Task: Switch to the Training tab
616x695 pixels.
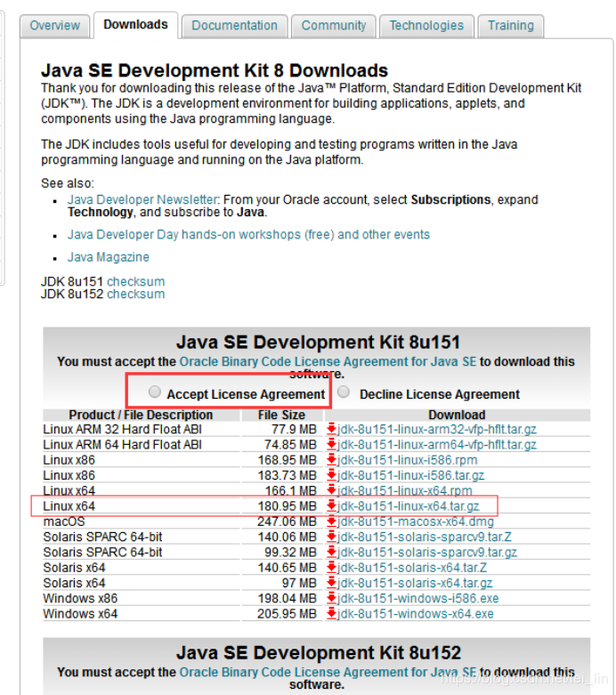Action: [x=511, y=26]
